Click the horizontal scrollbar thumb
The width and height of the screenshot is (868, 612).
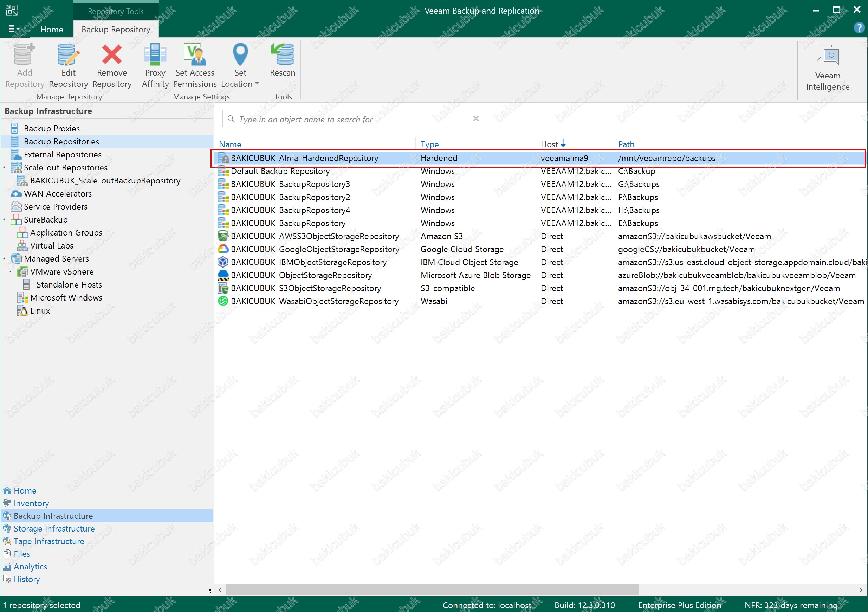pos(432,590)
